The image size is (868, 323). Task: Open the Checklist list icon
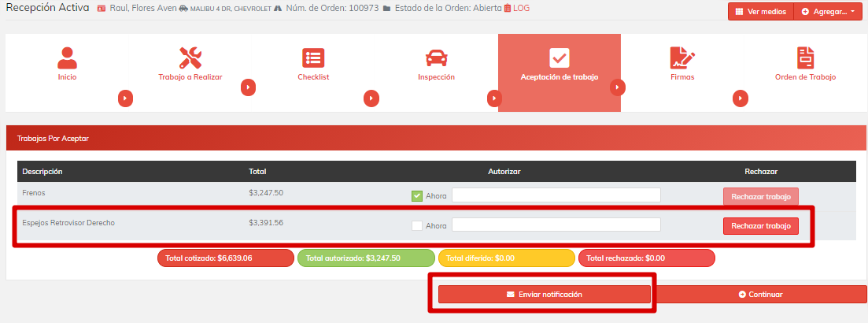point(313,58)
